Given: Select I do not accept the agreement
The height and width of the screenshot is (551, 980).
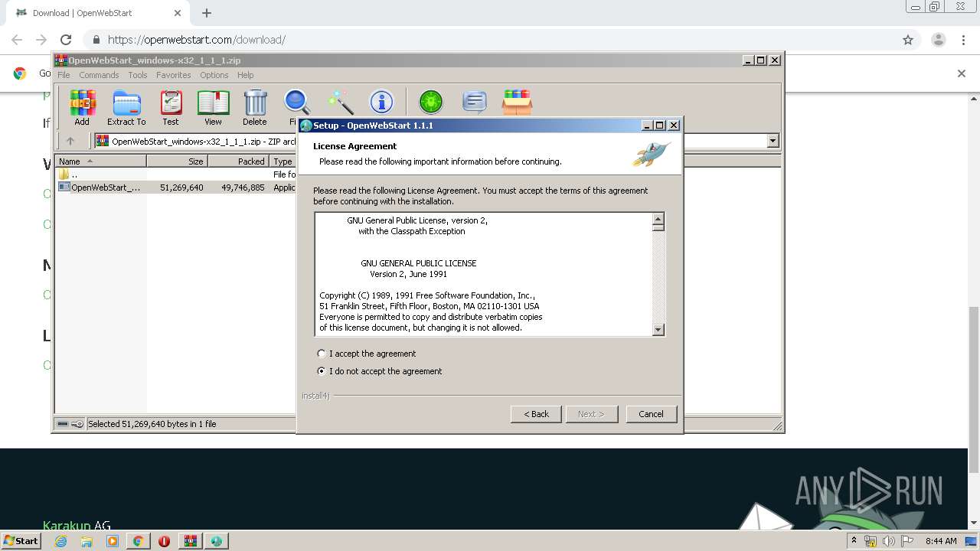Looking at the screenshot, I should 379,371.
